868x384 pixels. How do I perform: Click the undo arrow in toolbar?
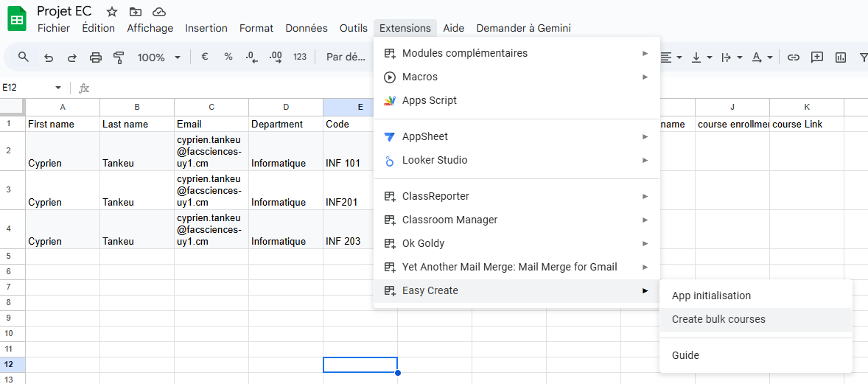coord(49,57)
